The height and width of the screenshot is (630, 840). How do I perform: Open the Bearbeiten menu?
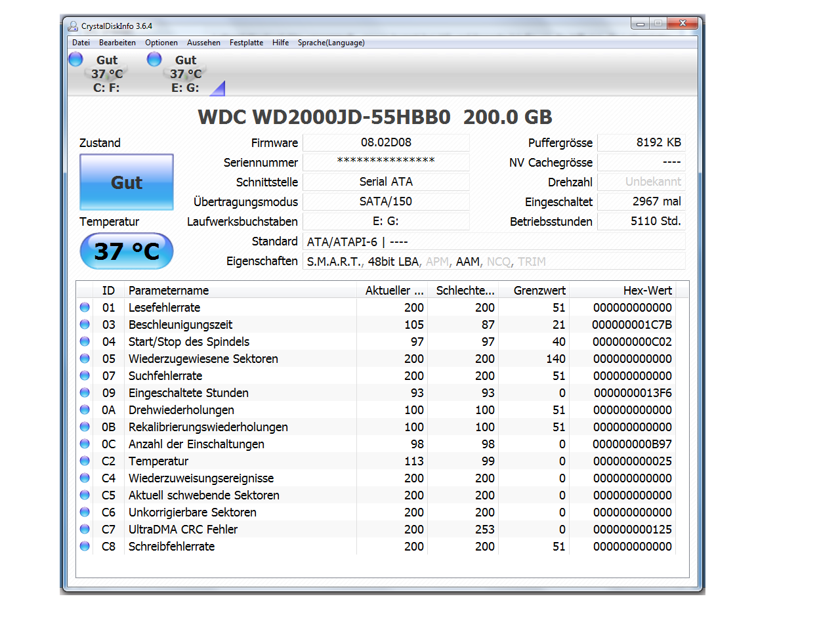click(x=117, y=43)
